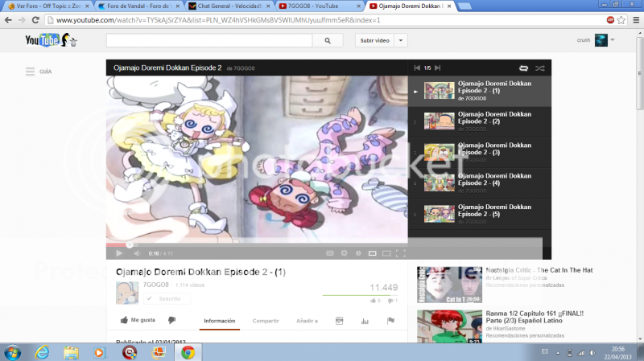Open the Guía menu icon
Viewport: 644px width, 361px height.
[x=30, y=72]
